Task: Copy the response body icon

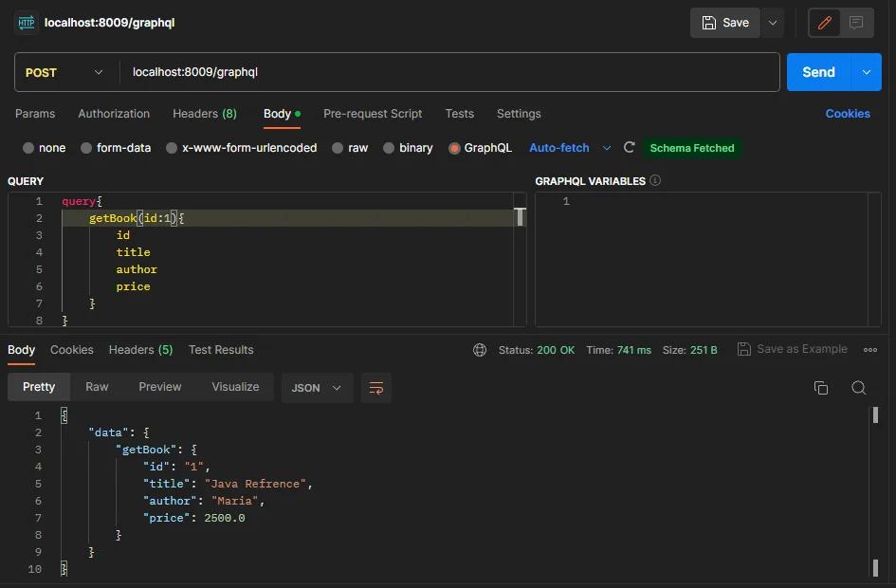Action: pyautogui.click(x=820, y=388)
